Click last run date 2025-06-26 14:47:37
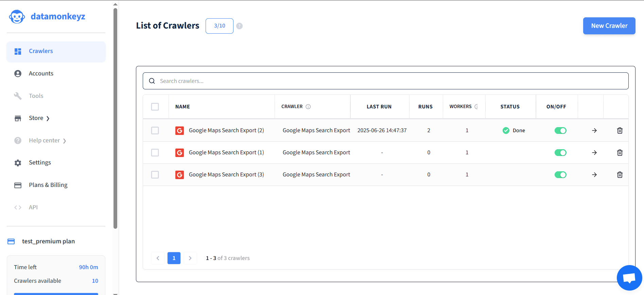The width and height of the screenshot is (644, 295). (x=382, y=131)
